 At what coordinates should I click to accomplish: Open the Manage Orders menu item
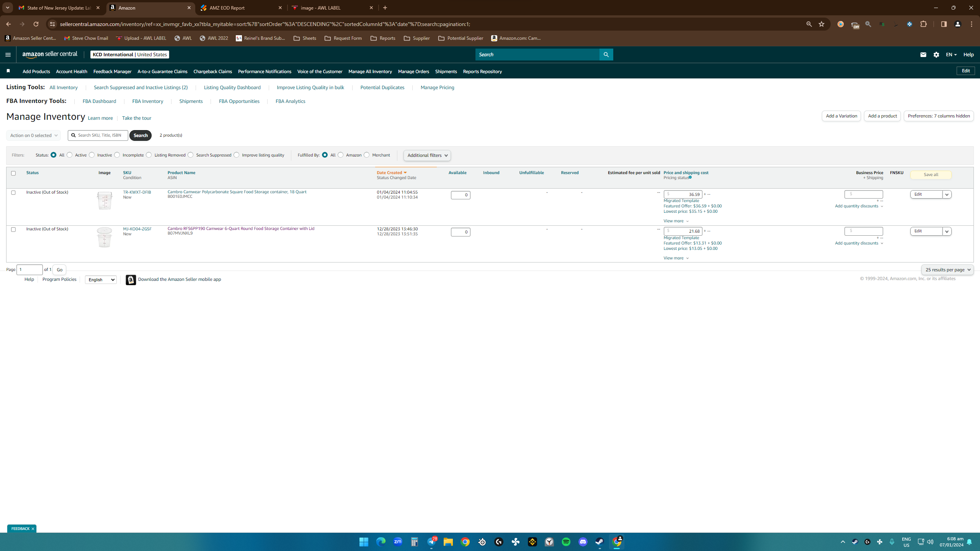pyautogui.click(x=413, y=72)
